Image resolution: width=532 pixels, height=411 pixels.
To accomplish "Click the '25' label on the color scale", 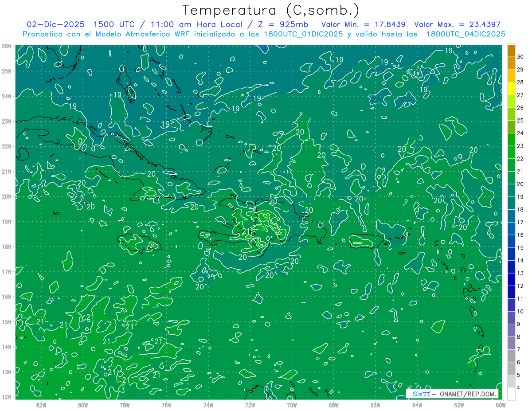I will [520, 121].
